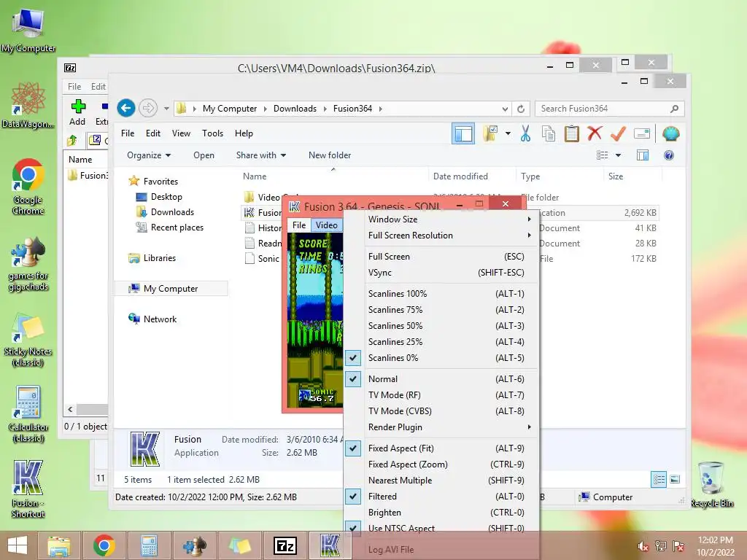Open DataWagon desktop shortcut
The image size is (747, 560).
point(28,106)
